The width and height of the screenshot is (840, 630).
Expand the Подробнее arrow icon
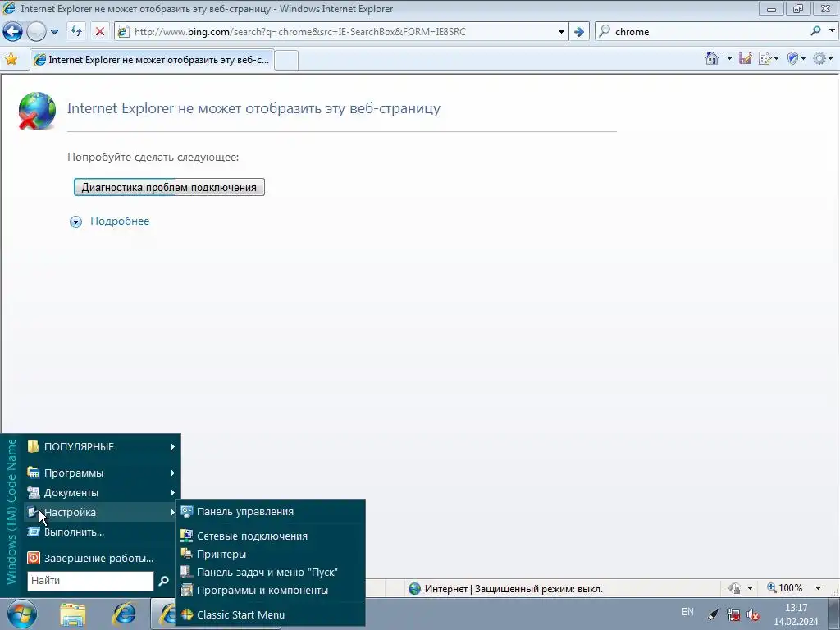pyautogui.click(x=76, y=221)
